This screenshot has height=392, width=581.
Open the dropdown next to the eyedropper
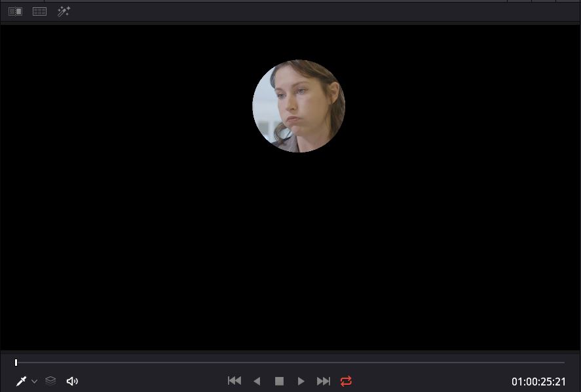click(35, 382)
